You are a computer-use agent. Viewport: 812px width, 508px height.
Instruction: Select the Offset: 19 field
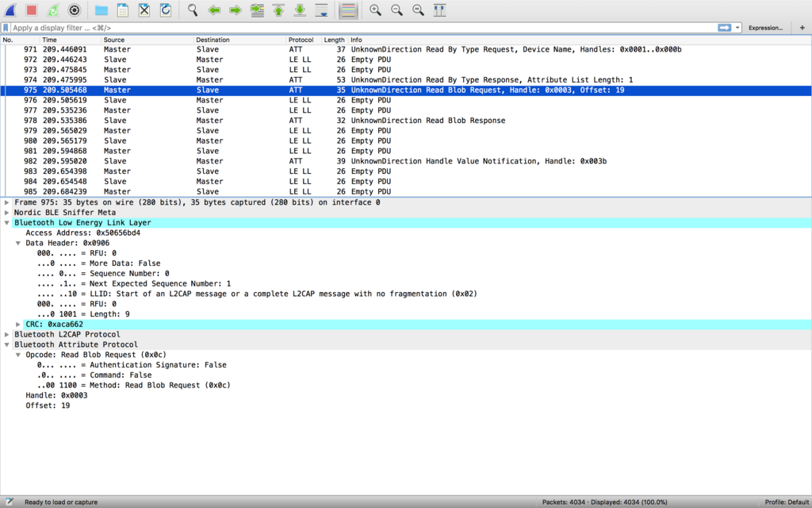click(48, 406)
